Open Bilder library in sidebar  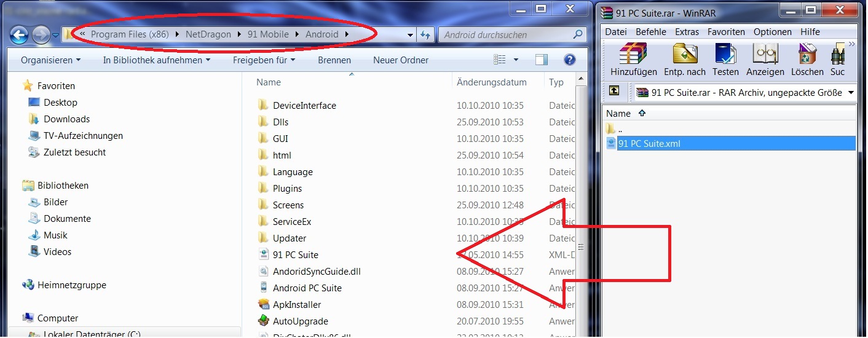tap(55, 202)
